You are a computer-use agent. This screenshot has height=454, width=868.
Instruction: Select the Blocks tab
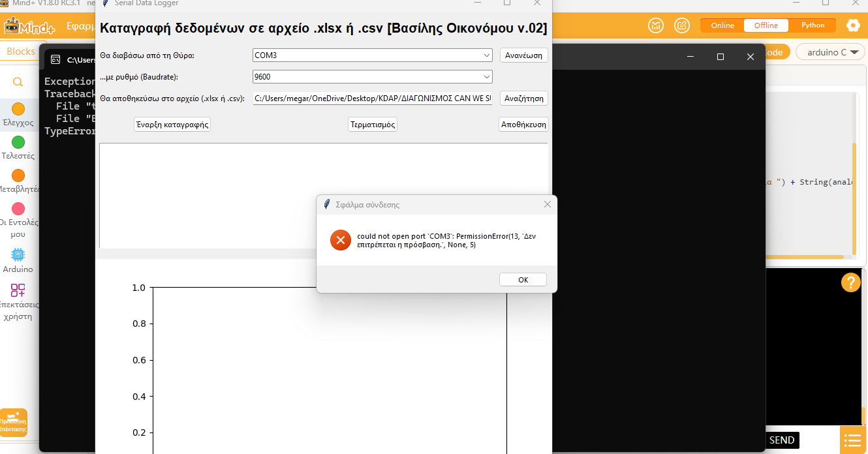pos(20,52)
